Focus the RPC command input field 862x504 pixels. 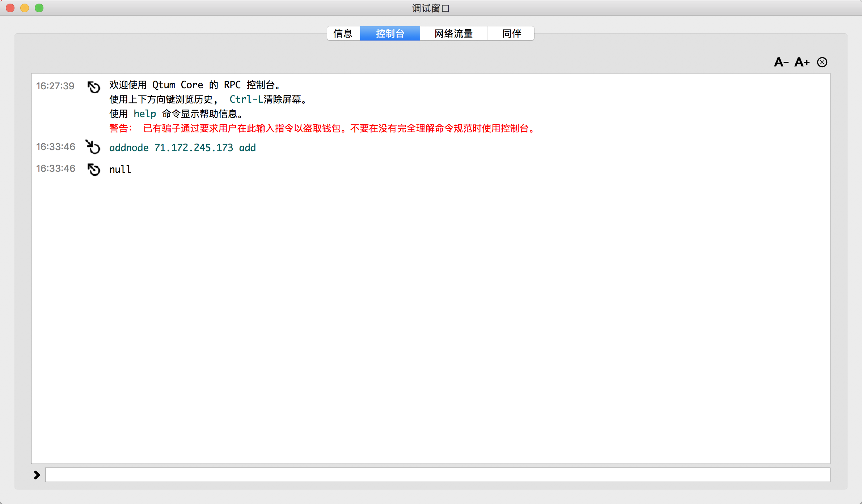point(437,475)
